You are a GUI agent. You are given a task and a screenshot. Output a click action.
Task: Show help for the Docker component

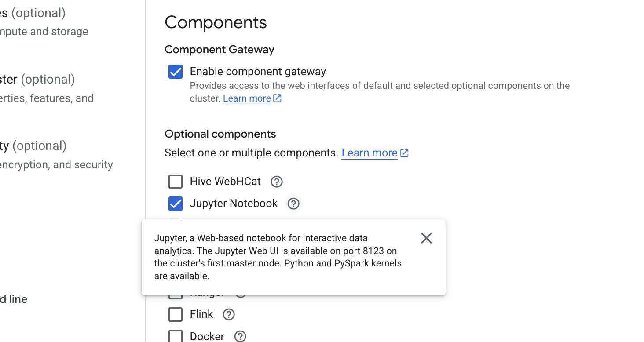pyautogui.click(x=240, y=336)
